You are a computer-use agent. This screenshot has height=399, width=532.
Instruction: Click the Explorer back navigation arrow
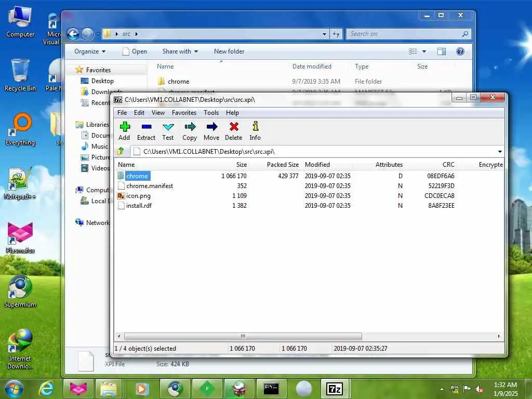tap(73, 34)
